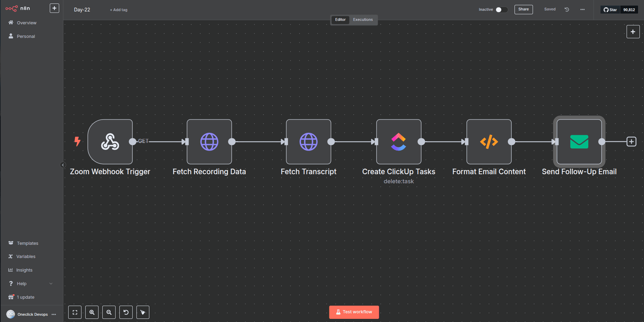Click Add tag link

point(119,10)
